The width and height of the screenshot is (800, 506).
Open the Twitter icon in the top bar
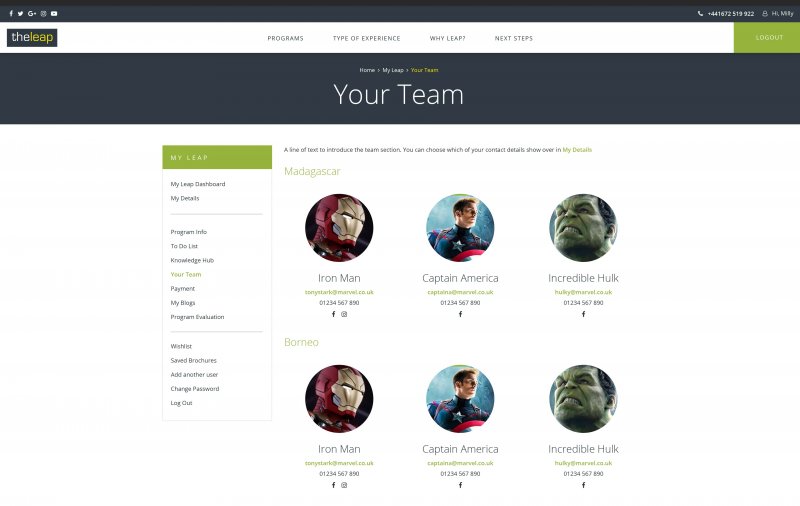click(x=20, y=14)
